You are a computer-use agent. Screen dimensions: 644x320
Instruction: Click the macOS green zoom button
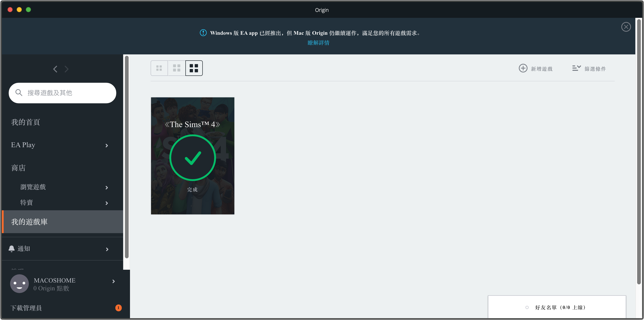pos(28,9)
